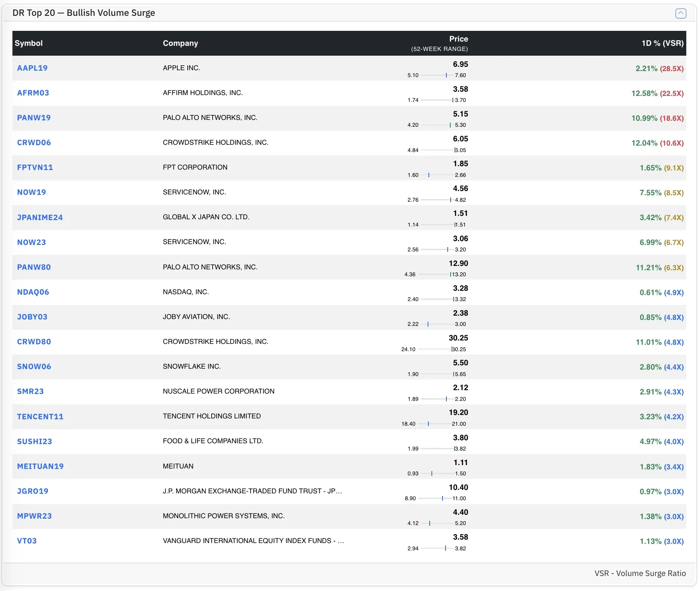Open the NOW19 symbol link
Screen dimensions: 700x591
point(31,192)
